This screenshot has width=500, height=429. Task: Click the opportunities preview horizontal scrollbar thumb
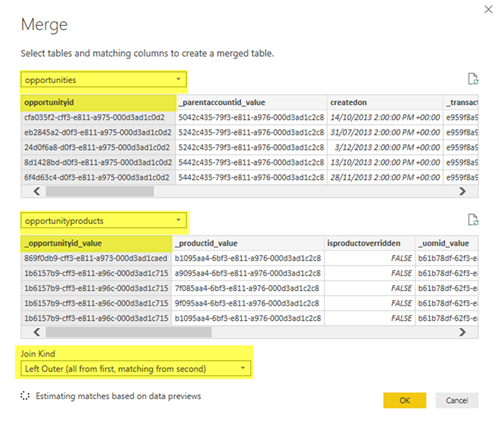[100, 191]
